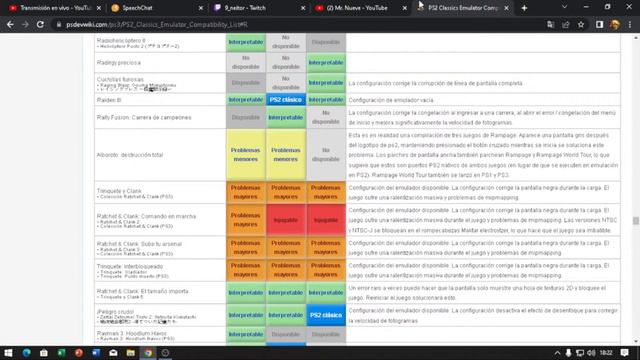Open Excel from the taskbar
Viewport: 640px width, 360px height.
(61, 353)
